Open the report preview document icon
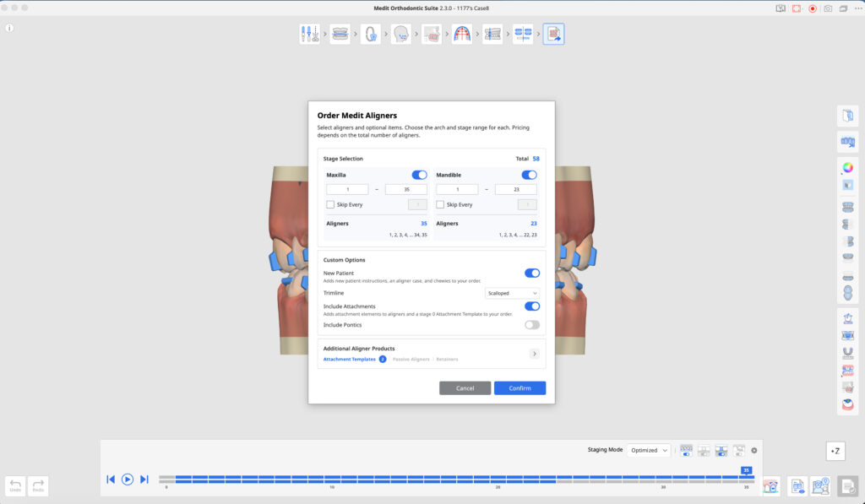The width and height of the screenshot is (865, 504). (797, 486)
